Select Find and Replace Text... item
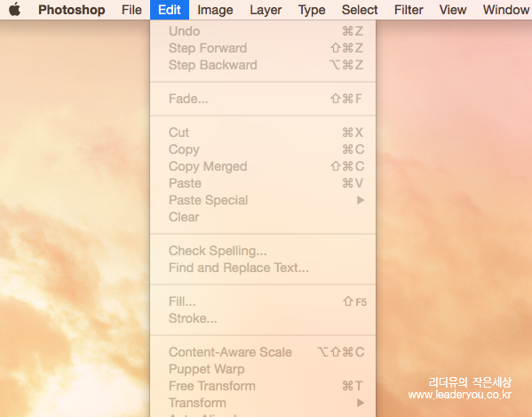Image resolution: width=532 pixels, height=417 pixels. [x=263, y=268]
